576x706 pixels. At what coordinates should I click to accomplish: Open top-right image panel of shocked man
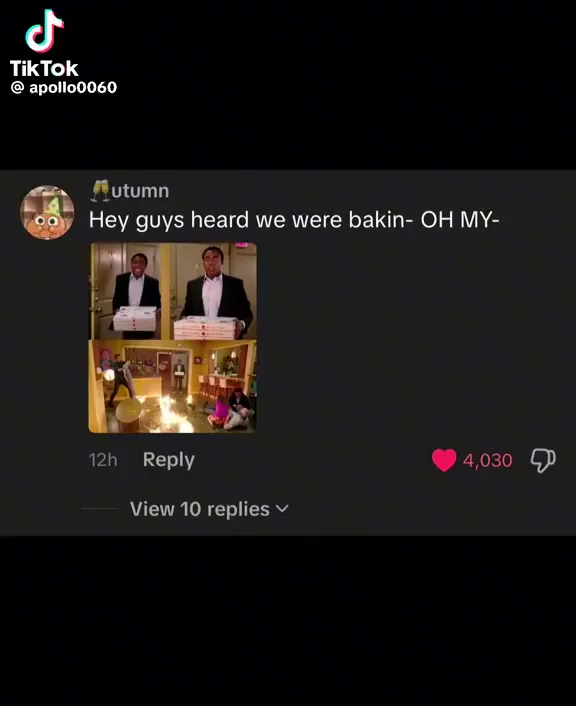(x=214, y=291)
